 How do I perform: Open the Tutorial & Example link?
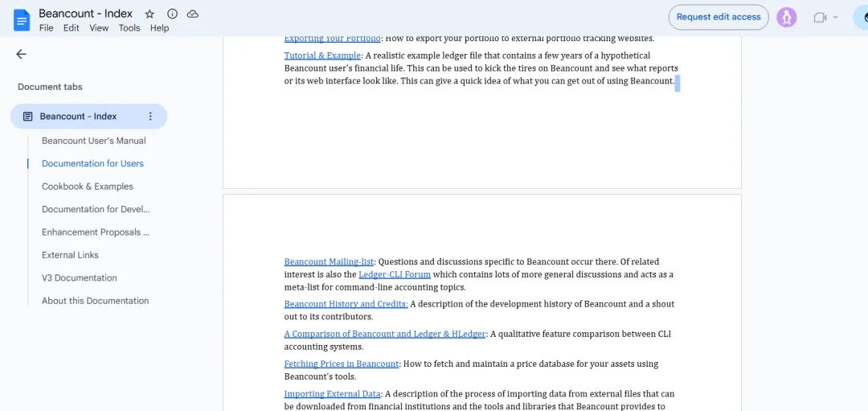pyautogui.click(x=323, y=55)
